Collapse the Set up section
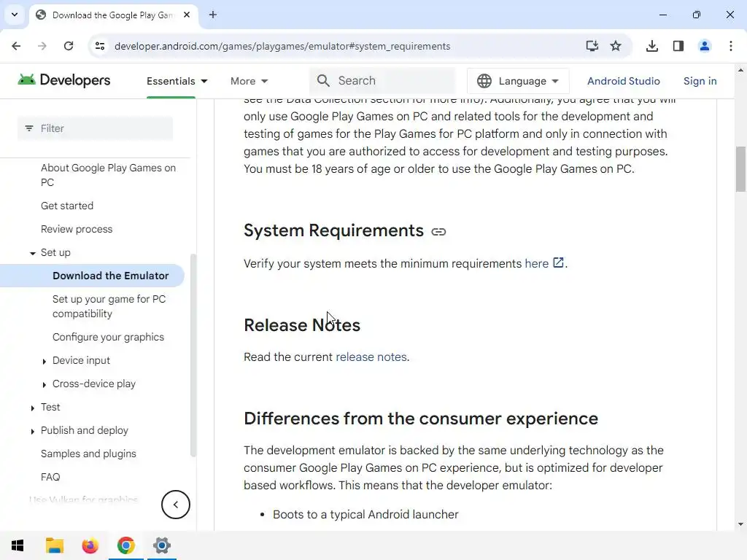Viewport: 747px width, 560px height. pyautogui.click(x=32, y=253)
